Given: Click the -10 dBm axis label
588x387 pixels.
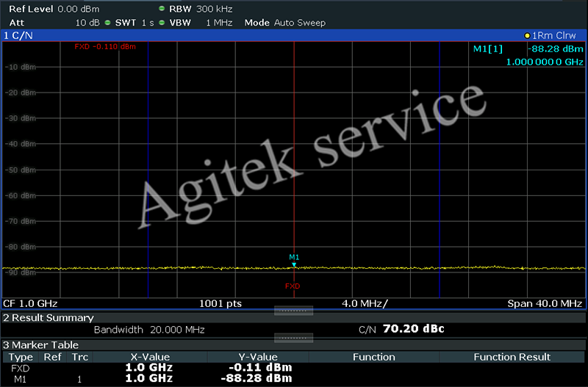Looking at the screenshot, I should (21, 68).
